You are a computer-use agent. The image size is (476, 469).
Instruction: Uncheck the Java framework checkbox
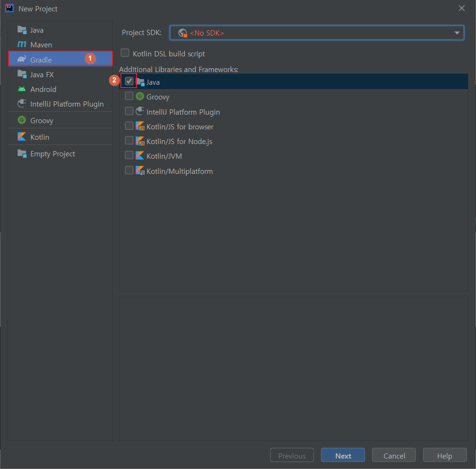coord(129,81)
